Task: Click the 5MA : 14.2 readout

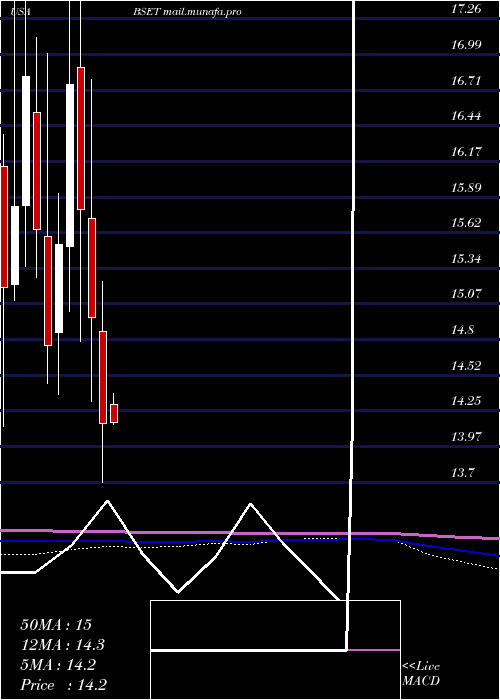Action: click(58, 665)
